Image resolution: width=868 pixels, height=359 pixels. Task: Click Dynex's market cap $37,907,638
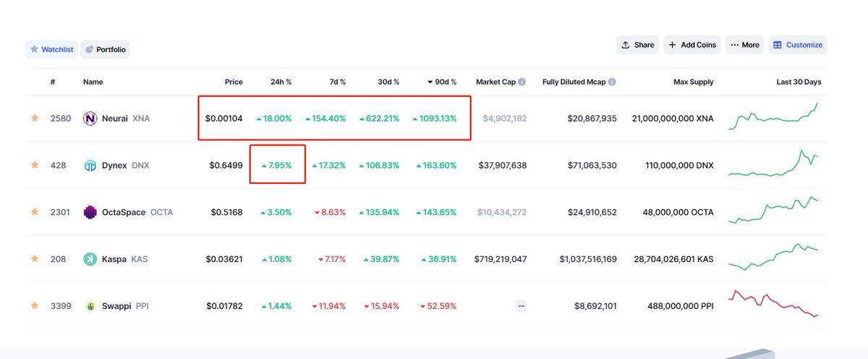pyautogui.click(x=503, y=165)
